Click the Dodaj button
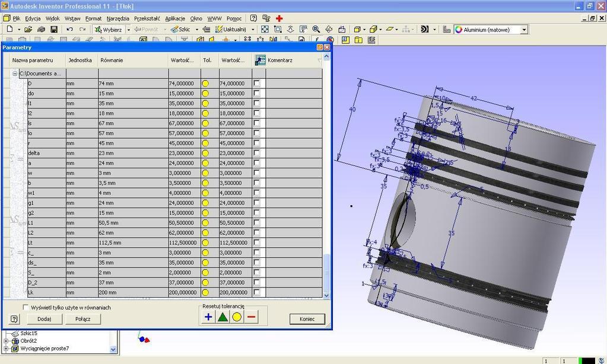Screen dimensions: 607x364 (x=44, y=319)
